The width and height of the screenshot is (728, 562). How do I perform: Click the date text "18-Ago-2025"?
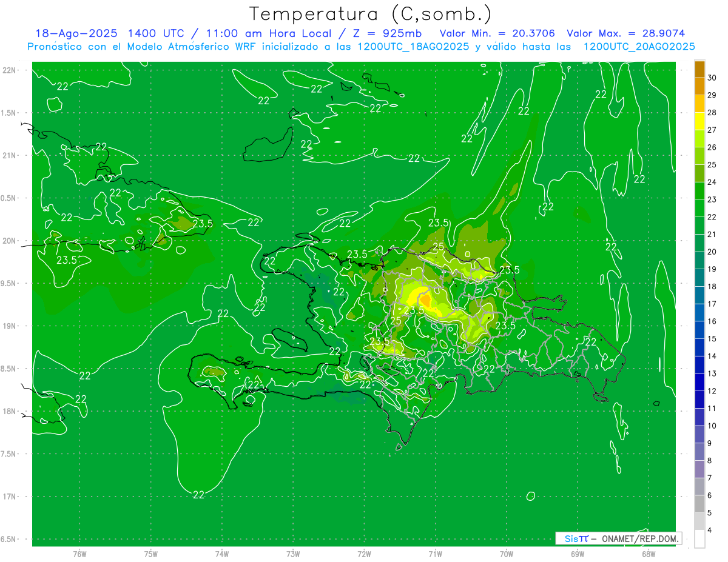tap(75, 33)
